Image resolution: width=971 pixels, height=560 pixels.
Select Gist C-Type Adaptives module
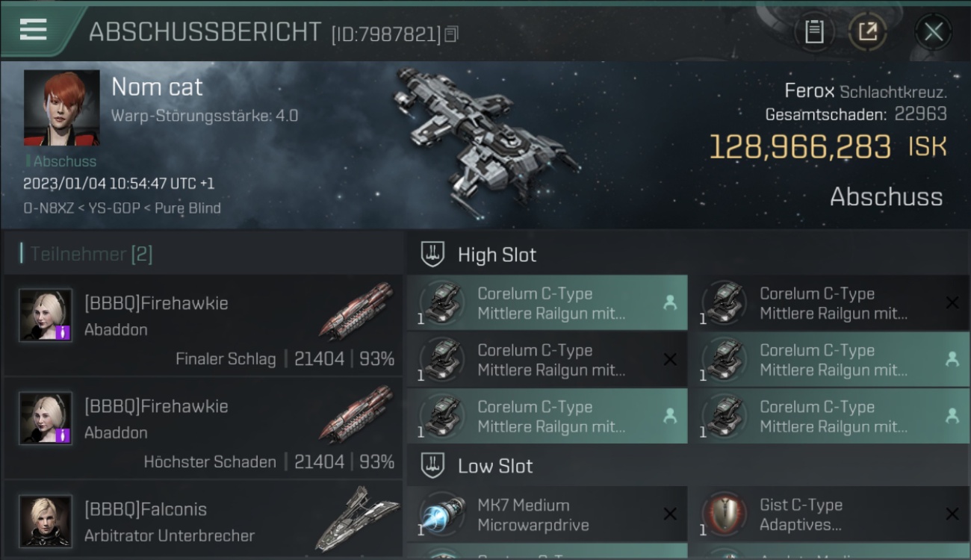coord(829,514)
